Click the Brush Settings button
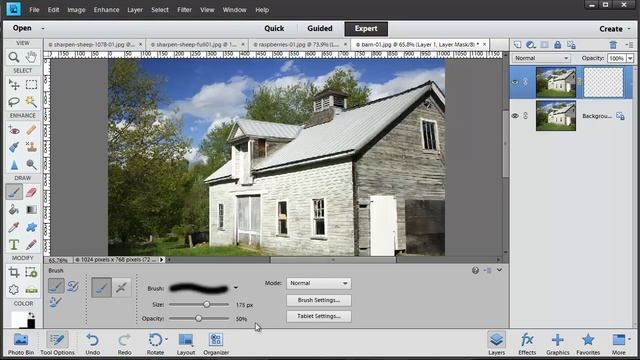 [318, 300]
